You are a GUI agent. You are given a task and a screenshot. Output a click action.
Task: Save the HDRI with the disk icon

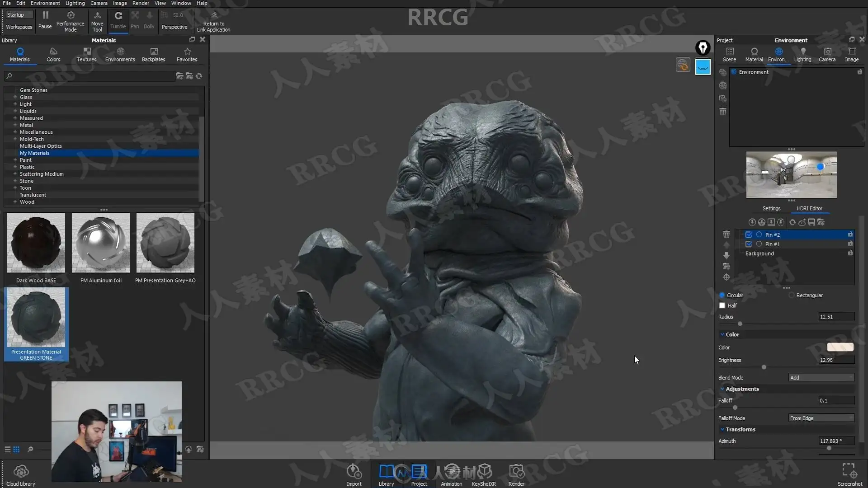point(811,222)
